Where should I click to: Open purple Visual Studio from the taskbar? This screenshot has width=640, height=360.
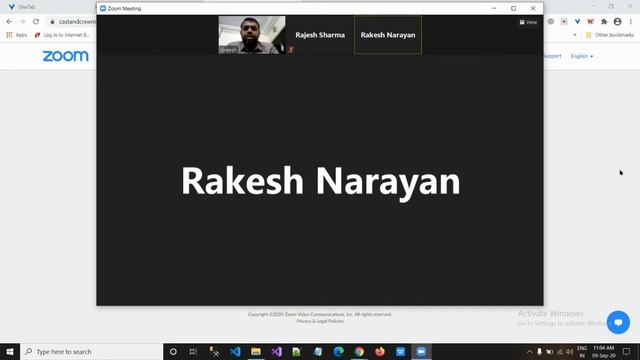277,351
